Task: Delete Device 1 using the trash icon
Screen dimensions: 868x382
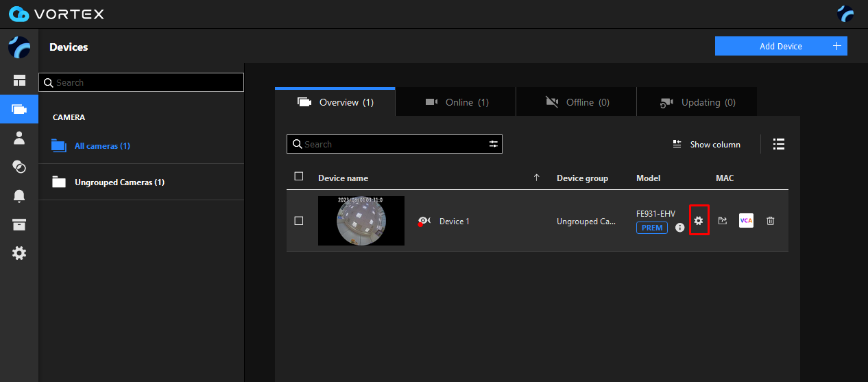Action: click(771, 221)
